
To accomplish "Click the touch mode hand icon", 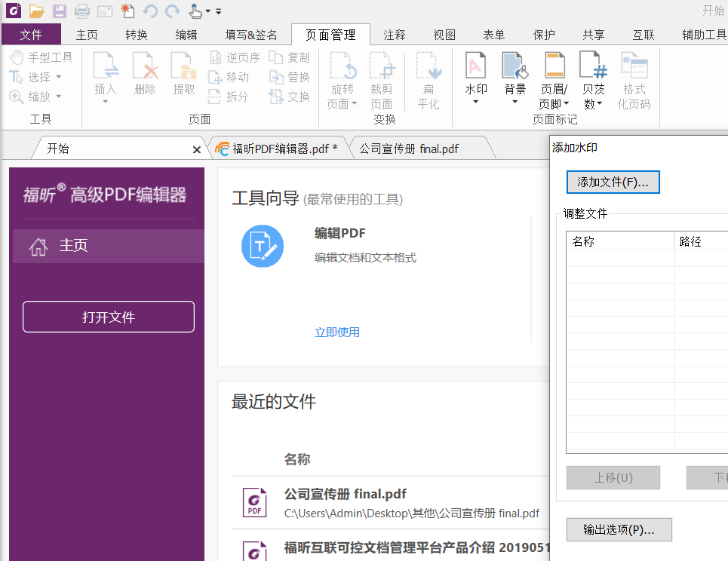I will [x=195, y=11].
